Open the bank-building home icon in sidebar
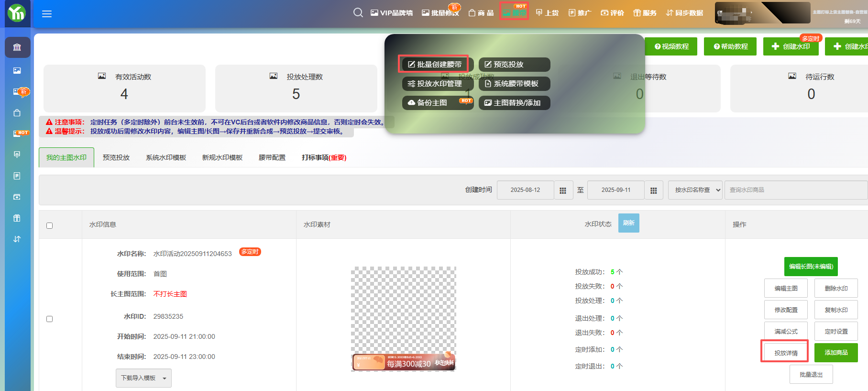Viewport: 868px width, 391px height. 17,47
